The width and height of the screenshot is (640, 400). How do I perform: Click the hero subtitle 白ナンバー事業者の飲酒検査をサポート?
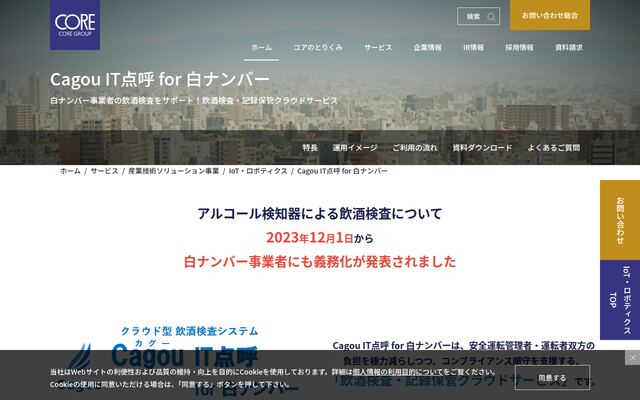[x=194, y=100]
